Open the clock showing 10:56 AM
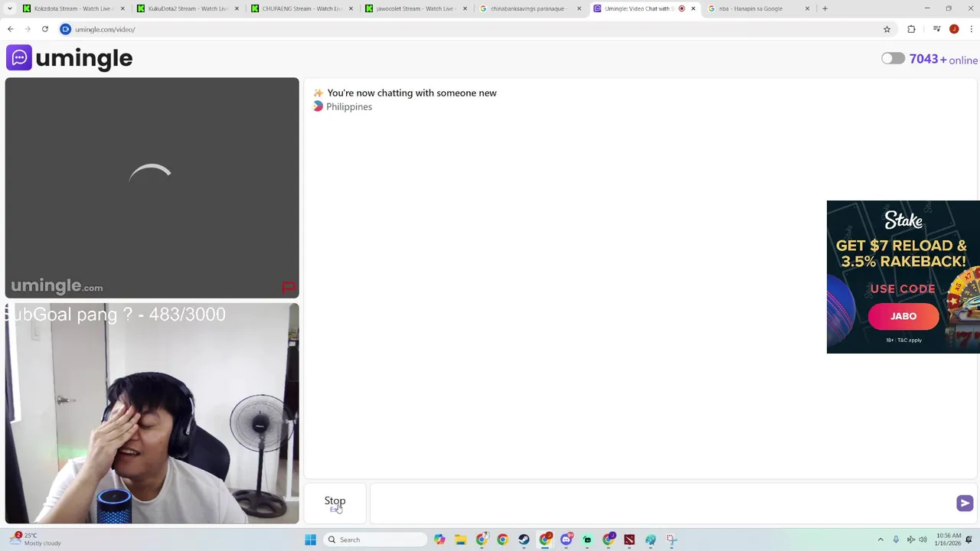This screenshot has height=551, width=980. click(x=948, y=540)
